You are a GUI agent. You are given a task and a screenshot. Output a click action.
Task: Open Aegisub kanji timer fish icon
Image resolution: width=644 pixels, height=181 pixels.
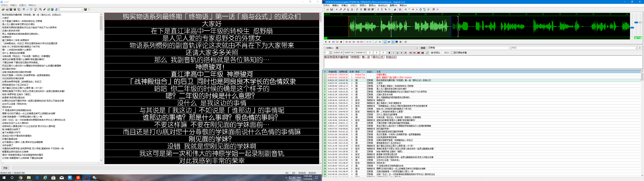pos(413,10)
